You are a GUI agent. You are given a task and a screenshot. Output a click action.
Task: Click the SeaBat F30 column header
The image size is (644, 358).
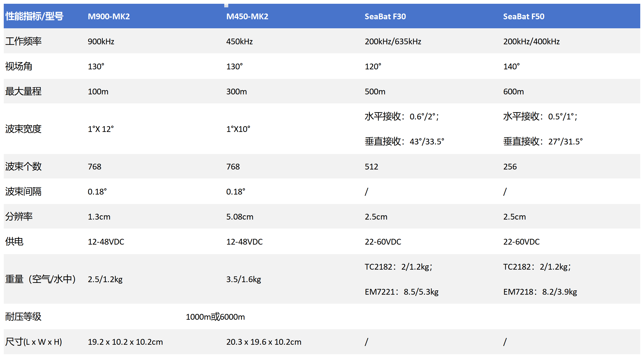point(385,17)
